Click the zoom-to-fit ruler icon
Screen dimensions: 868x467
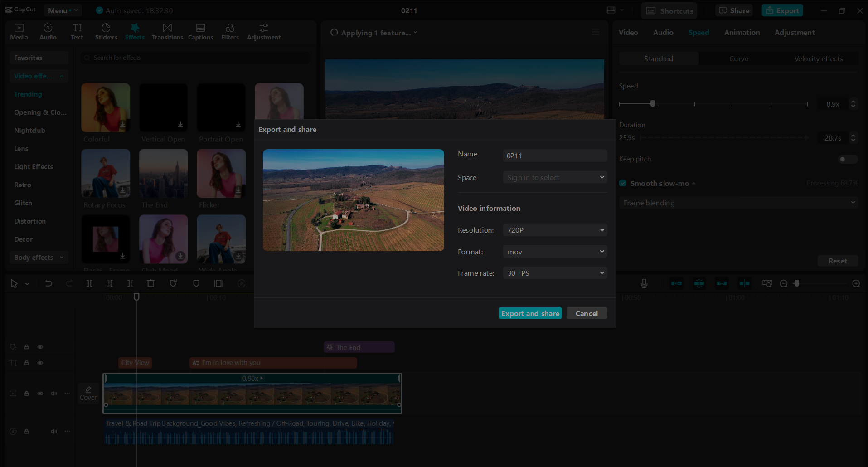(767, 283)
